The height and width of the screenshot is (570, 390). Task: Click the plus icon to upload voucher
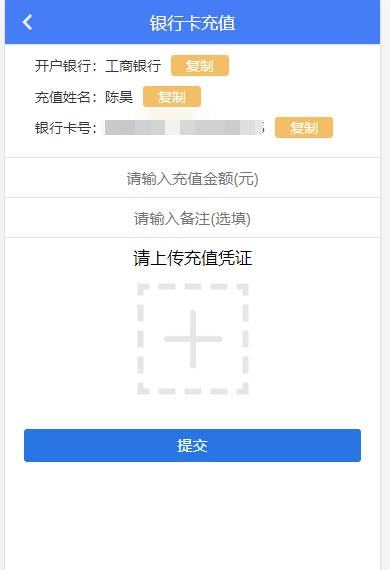coord(193,339)
